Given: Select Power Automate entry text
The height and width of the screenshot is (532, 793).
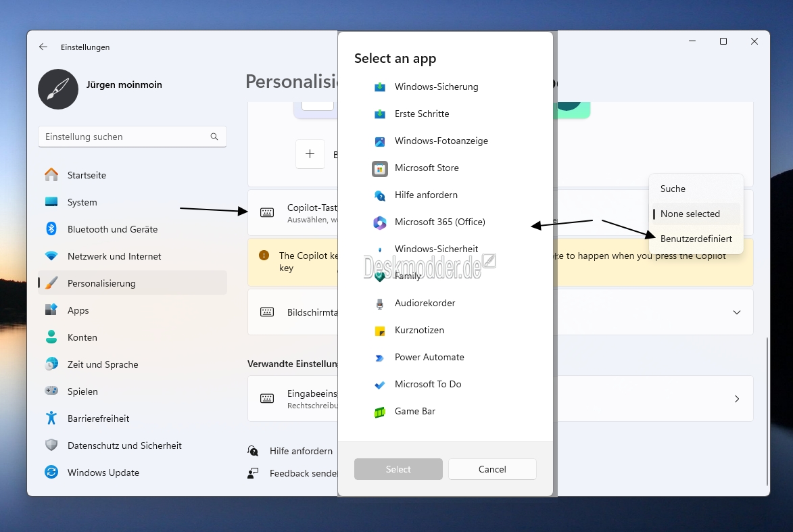Looking at the screenshot, I should coord(429,357).
